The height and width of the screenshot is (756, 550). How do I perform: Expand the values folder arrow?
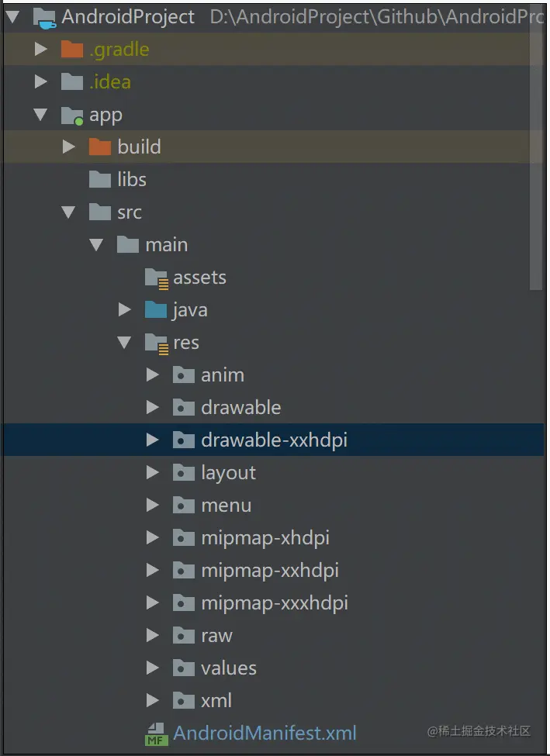153,668
